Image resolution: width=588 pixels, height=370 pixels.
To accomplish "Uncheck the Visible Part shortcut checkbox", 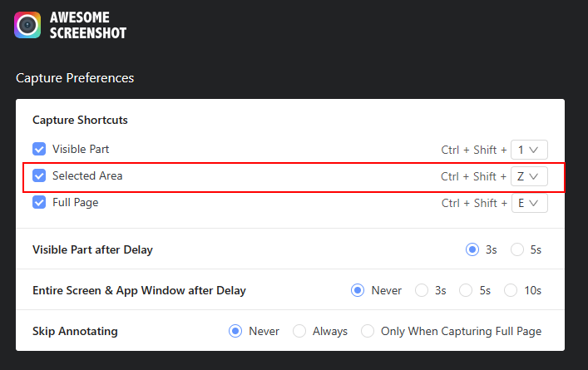I will click(x=39, y=150).
